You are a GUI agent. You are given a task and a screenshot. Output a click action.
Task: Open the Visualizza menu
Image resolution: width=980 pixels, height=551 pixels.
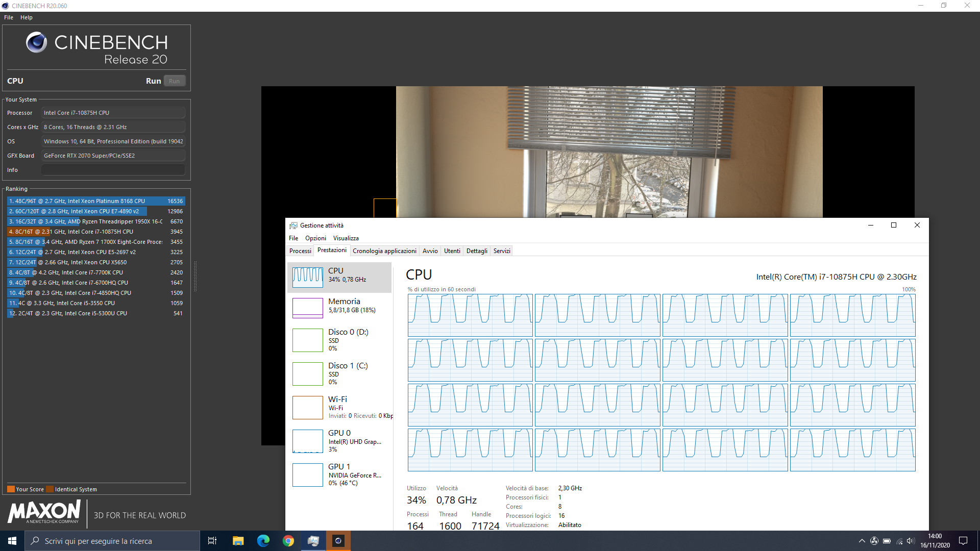point(346,238)
